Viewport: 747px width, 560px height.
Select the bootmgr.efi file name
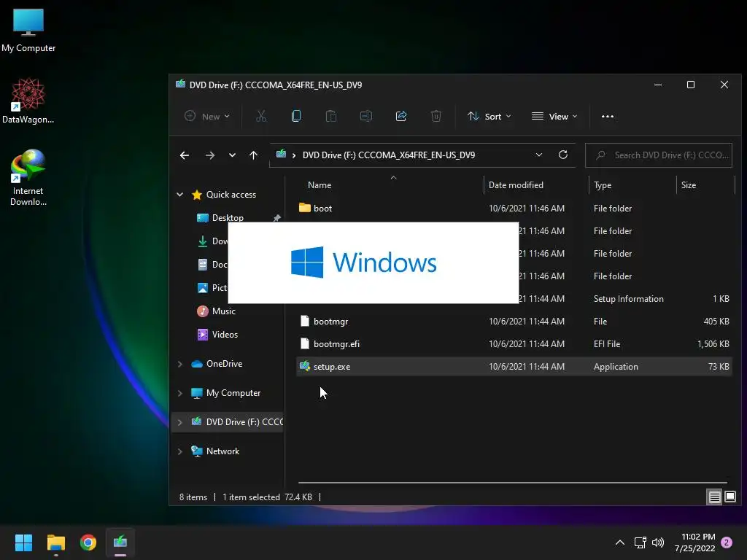[x=336, y=344]
